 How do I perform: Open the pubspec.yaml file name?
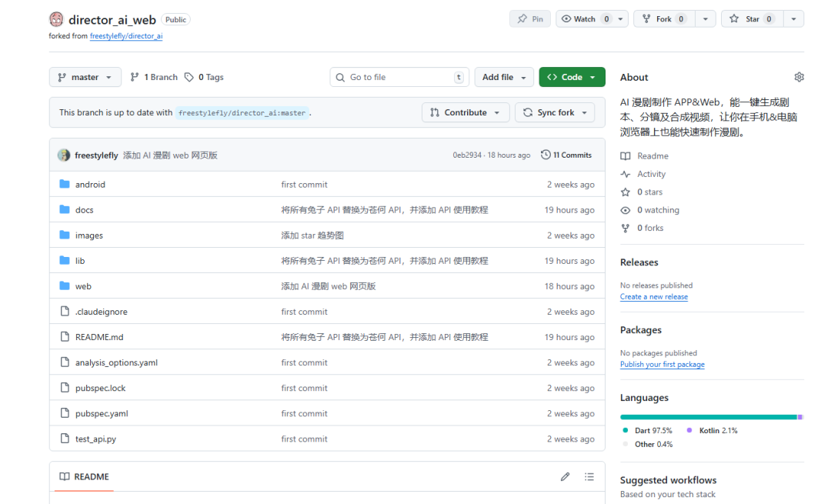pyautogui.click(x=102, y=413)
